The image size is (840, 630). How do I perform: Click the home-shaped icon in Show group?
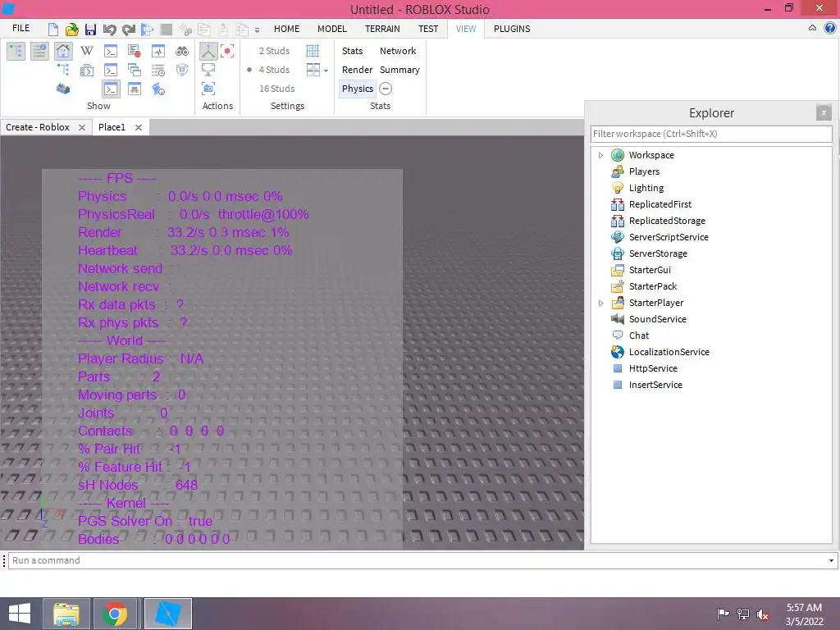[62, 51]
